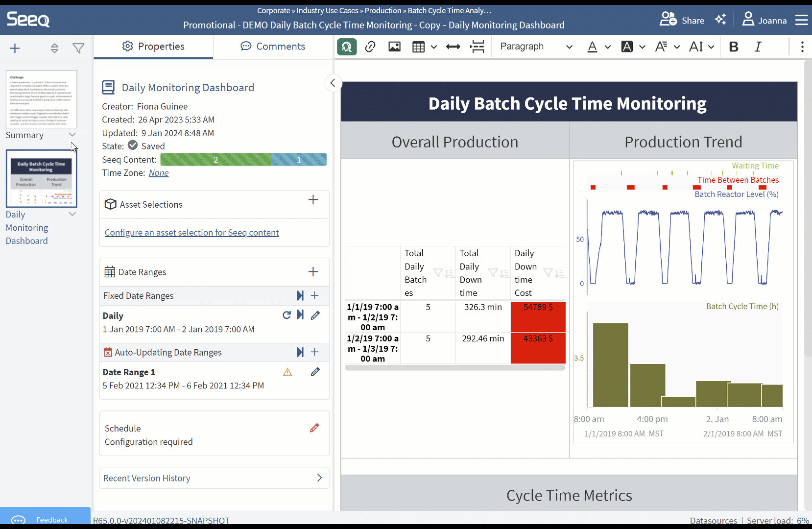Image resolution: width=812 pixels, height=529 pixels.
Task: Insert Seeq content with green Seeq button
Action: (347, 47)
